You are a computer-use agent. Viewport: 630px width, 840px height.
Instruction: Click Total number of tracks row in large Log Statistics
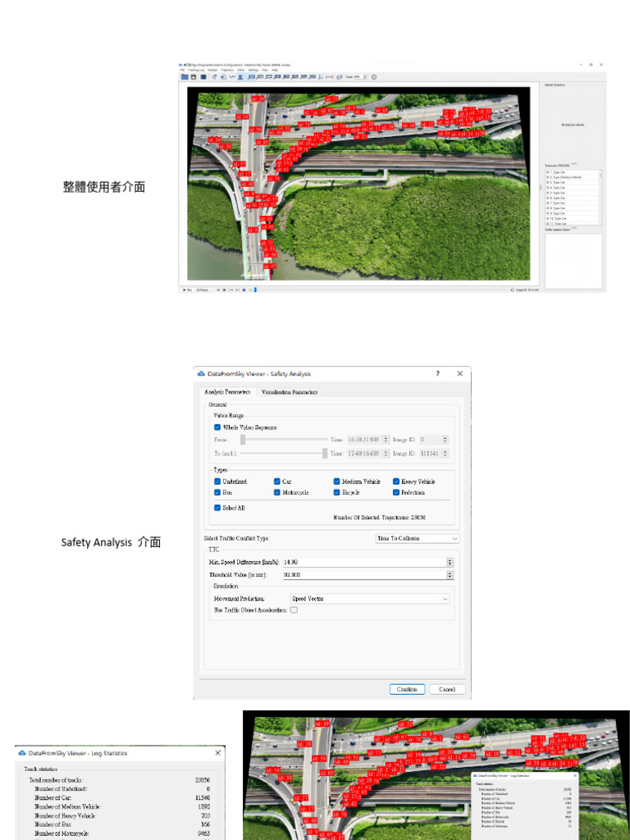pyautogui.click(x=120, y=780)
